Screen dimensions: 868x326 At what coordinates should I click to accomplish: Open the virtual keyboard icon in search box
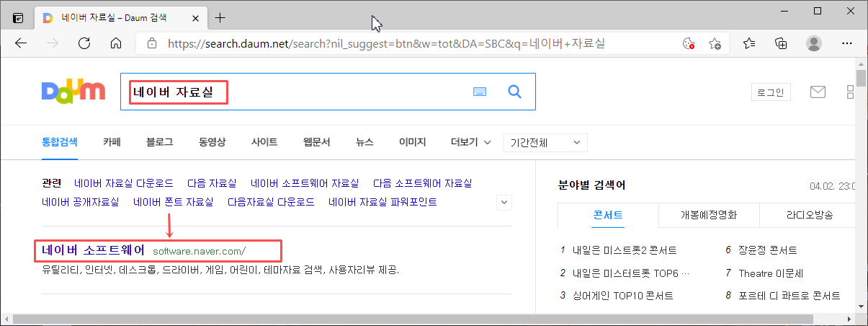tap(480, 92)
